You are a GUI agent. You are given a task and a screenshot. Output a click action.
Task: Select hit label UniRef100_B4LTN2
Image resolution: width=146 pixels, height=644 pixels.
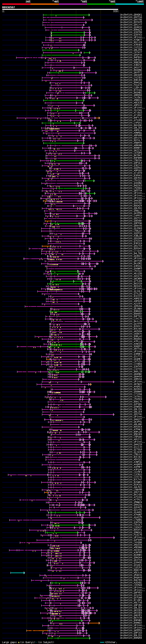point(131,253)
